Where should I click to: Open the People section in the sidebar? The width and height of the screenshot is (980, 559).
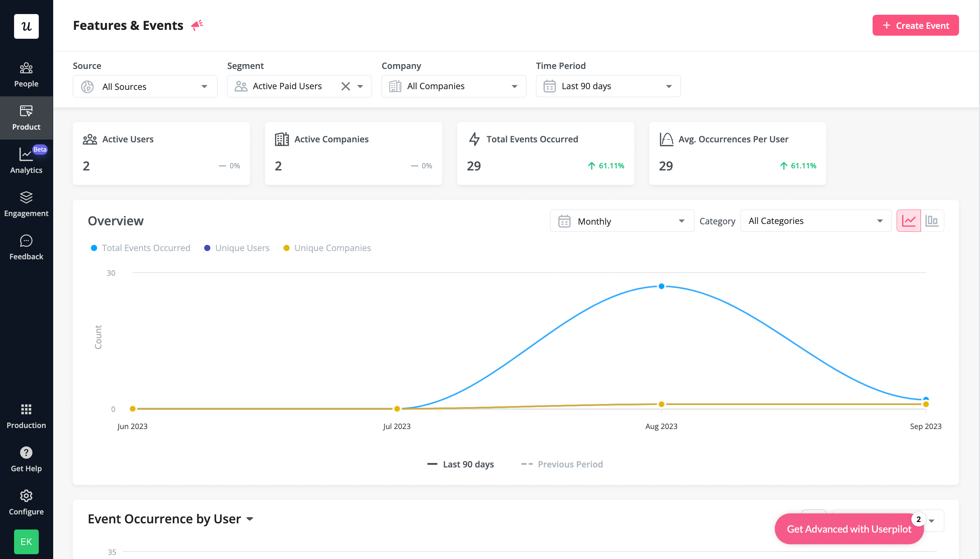pyautogui.click(x=26, y=74)
